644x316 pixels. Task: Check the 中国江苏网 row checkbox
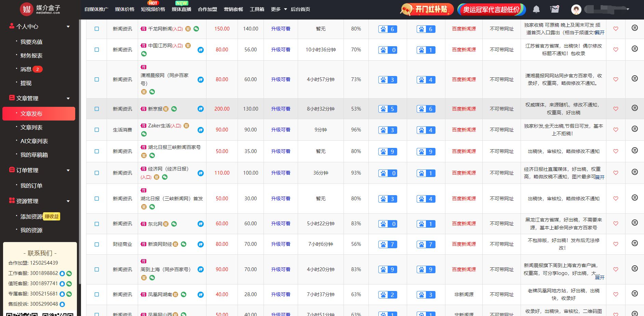(x=97, y=50)
